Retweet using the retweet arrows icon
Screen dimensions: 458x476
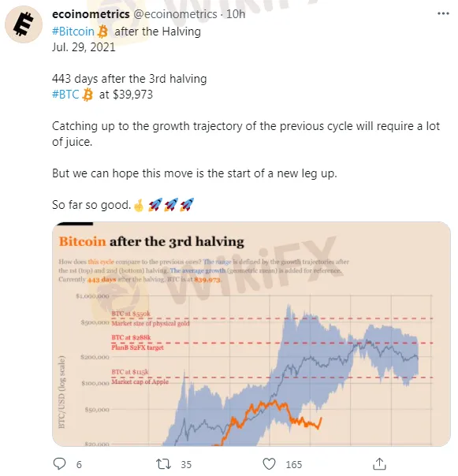(164, 464)
